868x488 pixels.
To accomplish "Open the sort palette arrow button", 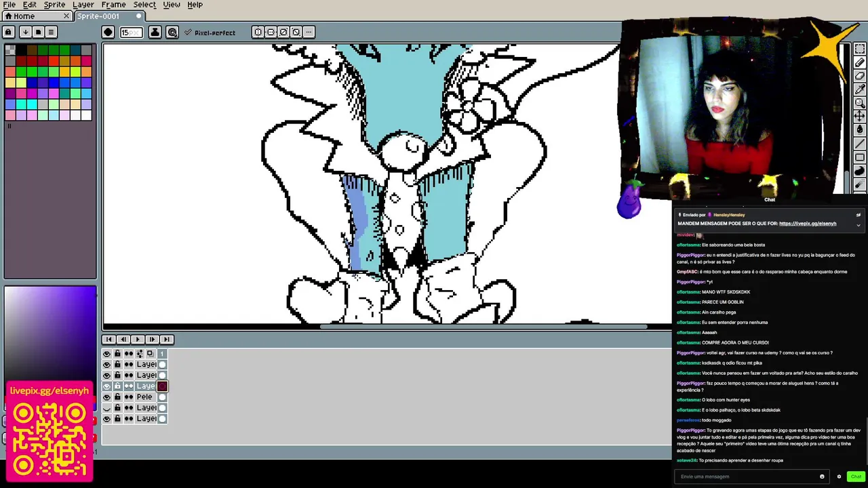I will click(x=25, y=32).
